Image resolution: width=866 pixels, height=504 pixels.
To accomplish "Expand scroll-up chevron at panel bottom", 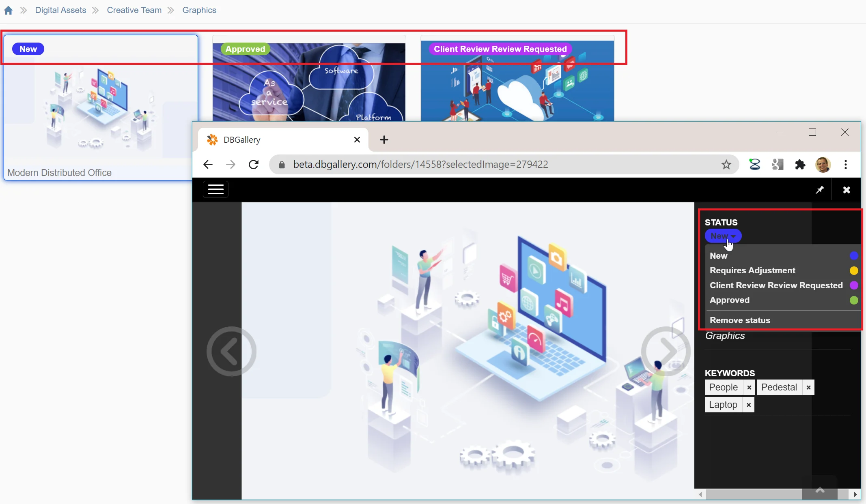I will (x=820, y=490).
